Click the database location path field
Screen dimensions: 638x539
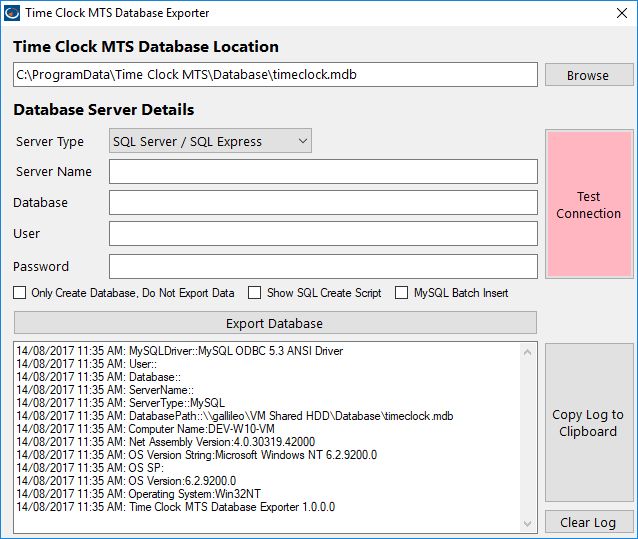(275, 74)
